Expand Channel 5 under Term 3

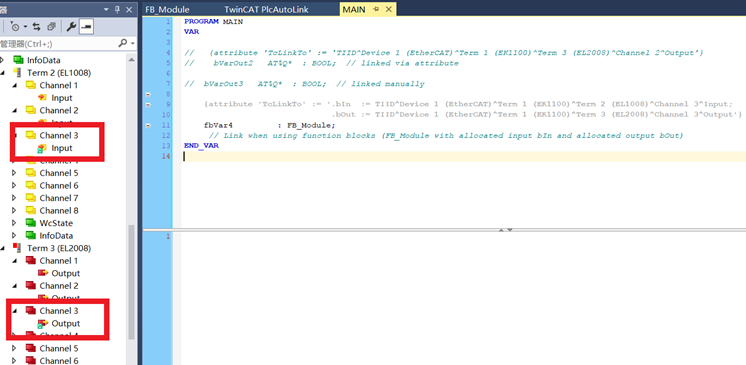14,348
